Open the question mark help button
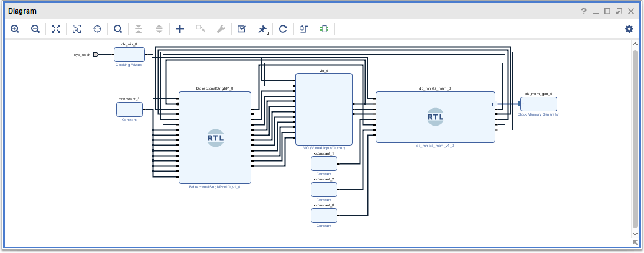This screenshot has width=644, height=253. (x=584, y=12)
